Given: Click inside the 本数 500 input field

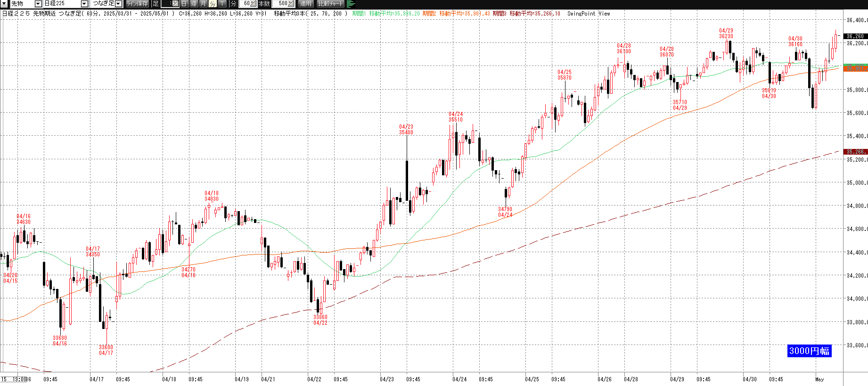Looking at the screenshot, I should point(282,4).
